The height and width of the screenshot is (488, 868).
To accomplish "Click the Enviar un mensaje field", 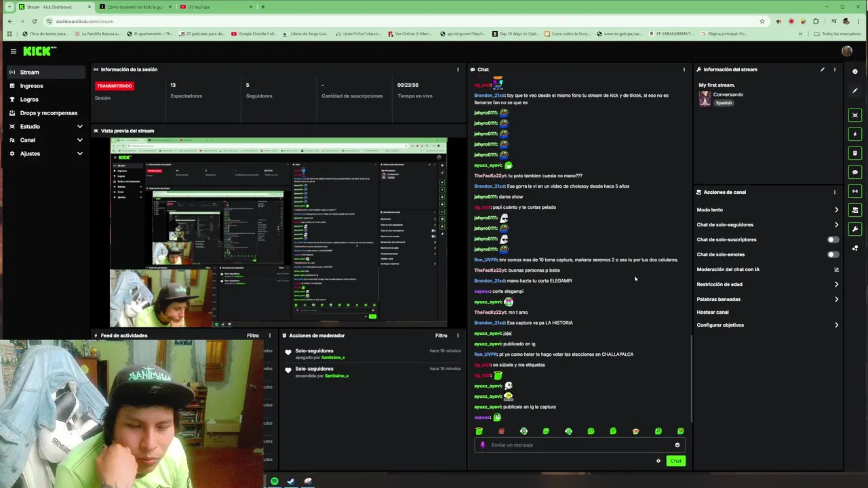I will (x=580, y=445).
